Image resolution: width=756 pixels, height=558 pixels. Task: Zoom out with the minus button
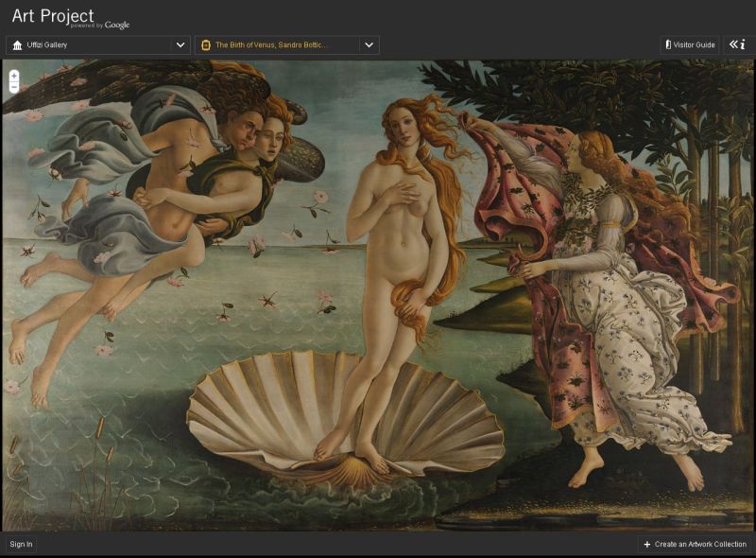click(x=14, y=87)
